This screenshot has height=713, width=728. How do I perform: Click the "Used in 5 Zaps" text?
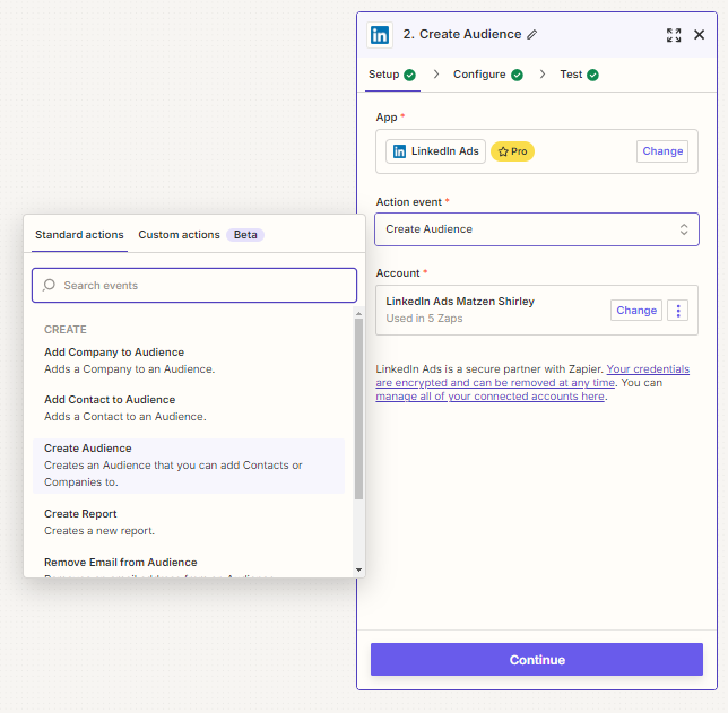pos(424,318)
